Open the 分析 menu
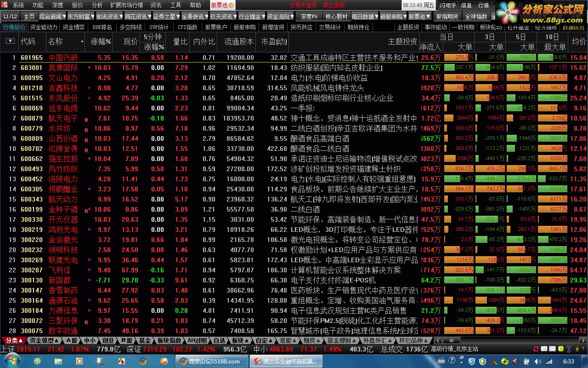Image resolution: width=588 pixels, height=368 pixels. coord(97,6)
